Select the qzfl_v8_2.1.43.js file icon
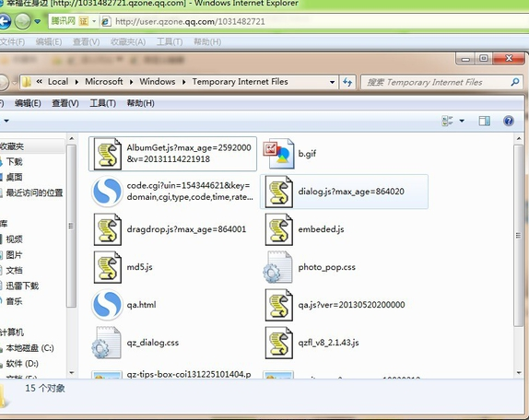Image resolution: width=529 pixels, height=420 pixels. pyautogui.click(x=278, y=343)
